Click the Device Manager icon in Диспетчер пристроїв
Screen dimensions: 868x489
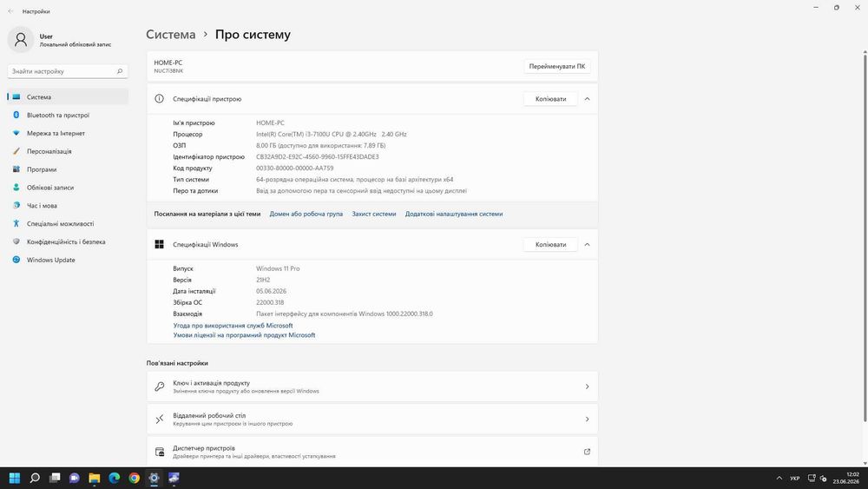(x=160, y=452)
